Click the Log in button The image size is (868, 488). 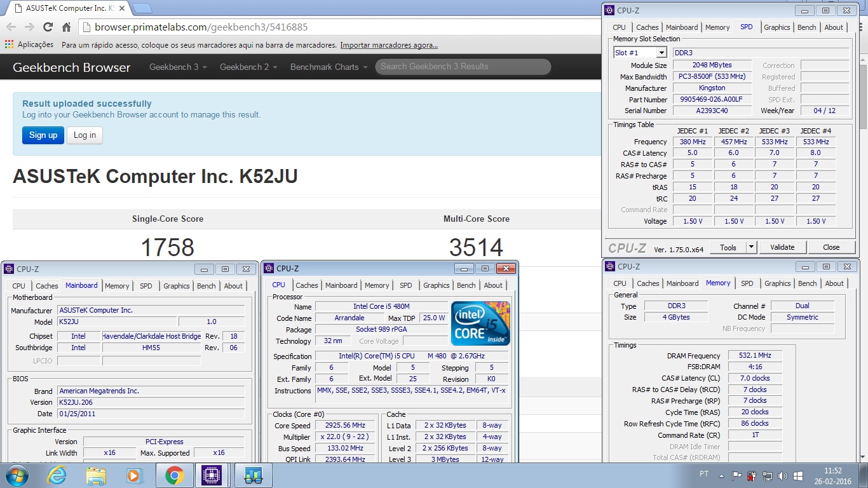[85, 135]
